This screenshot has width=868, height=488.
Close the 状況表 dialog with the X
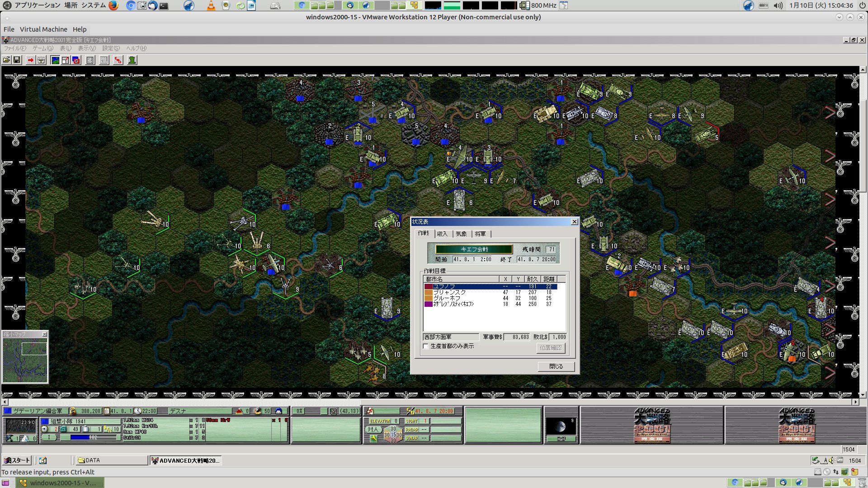click(574, 221)
